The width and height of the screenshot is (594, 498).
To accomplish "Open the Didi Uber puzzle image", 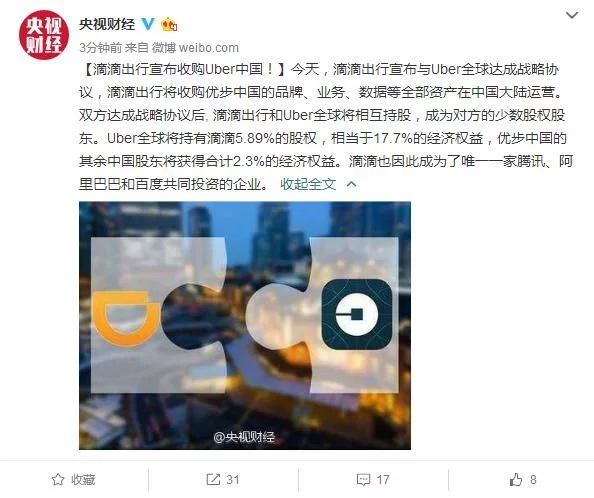I will 245,326.
